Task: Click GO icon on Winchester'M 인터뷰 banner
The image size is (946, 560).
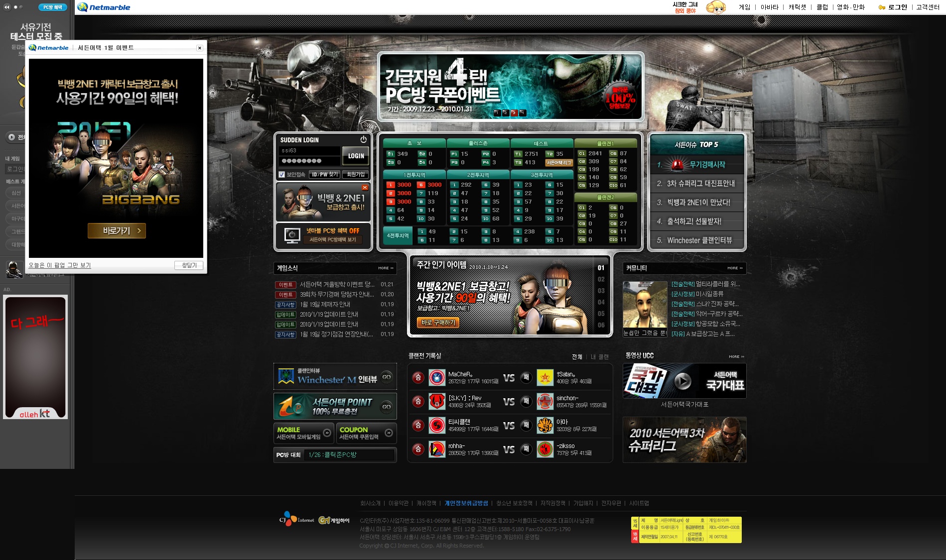Action: (387, 377)
